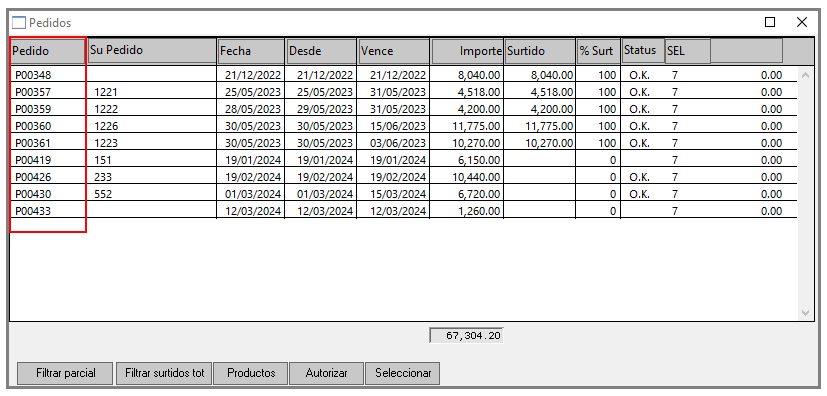Click the % Surt column header

(x=598, y=51)
